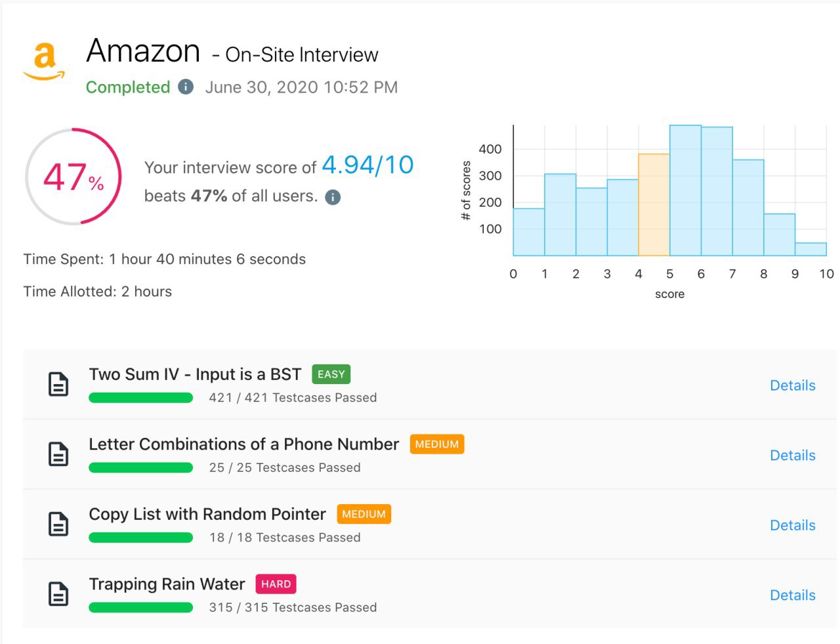Click '18 / 18 Testcases Passed' text
Screen dimensions: 840x644
285,538
